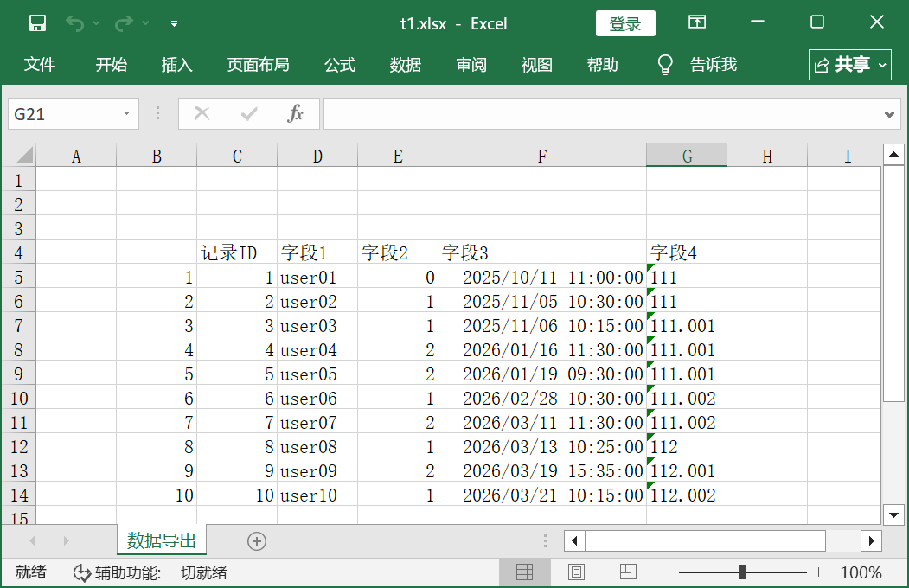Switch to the 页面布局 ribbon tab
The height and width of the screenshot is (588, 909).
pos(258,64)
